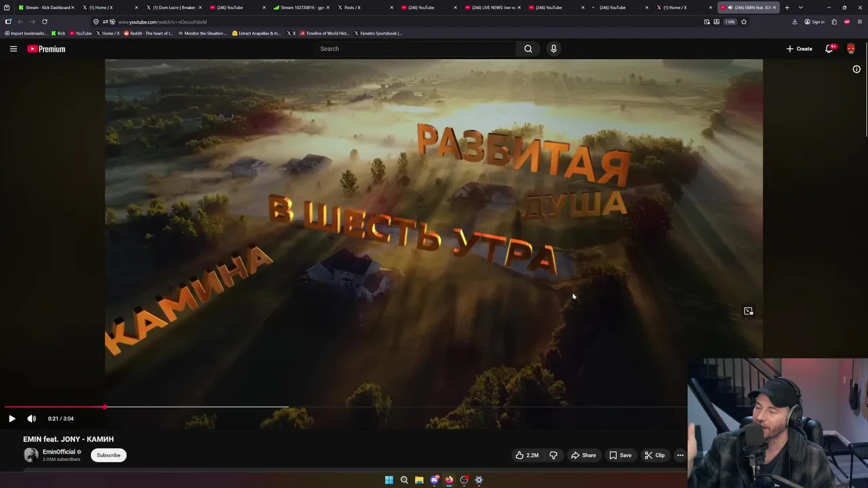Close the EMIN feat. JONY tab
This screenshot has width=868, height=488.
(x=774, y=7)
